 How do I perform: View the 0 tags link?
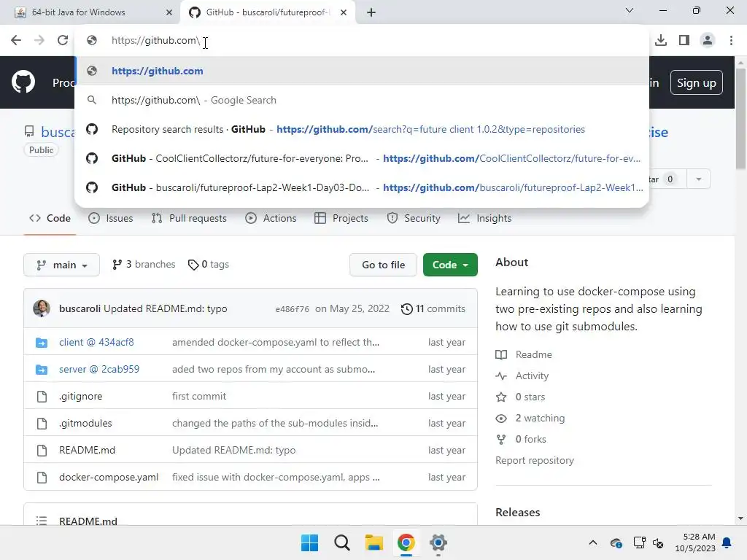tap(208, 264)
